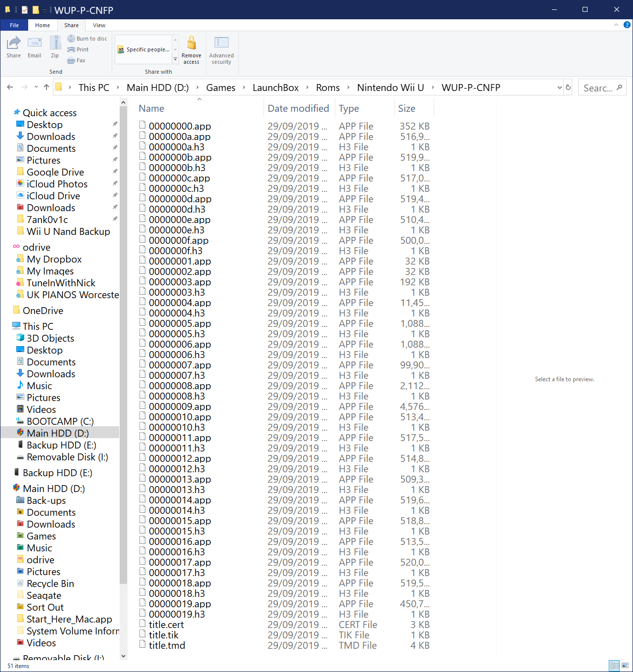Select BOOTCAMP (C:) drive
This screenshot has height=672, width=633.
click(60, 421)
